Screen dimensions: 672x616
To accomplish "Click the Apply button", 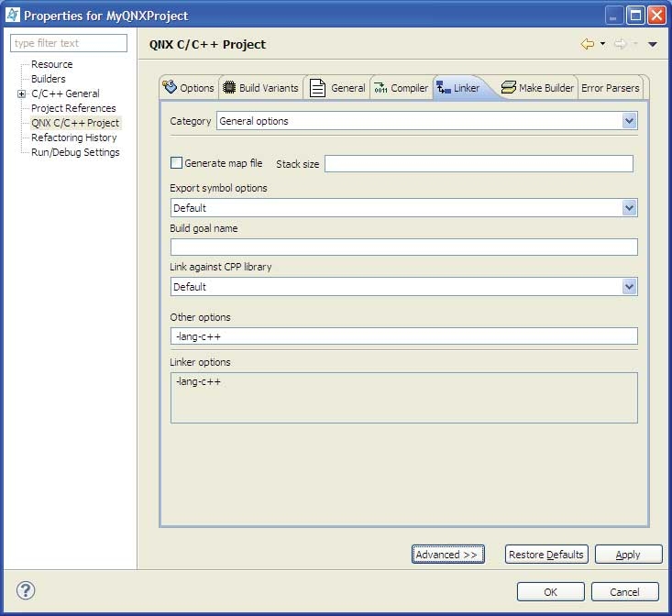I will click(x=628, y=555).
